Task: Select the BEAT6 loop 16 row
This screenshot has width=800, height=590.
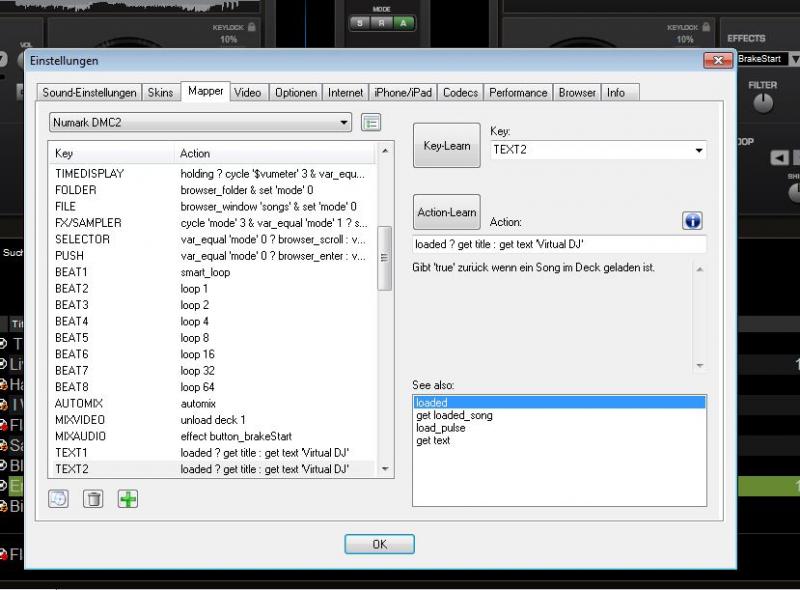Action: click(x=212, y=354)
